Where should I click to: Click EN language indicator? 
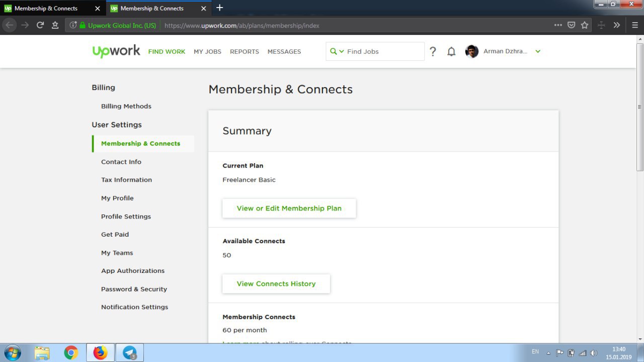point(535,352)
